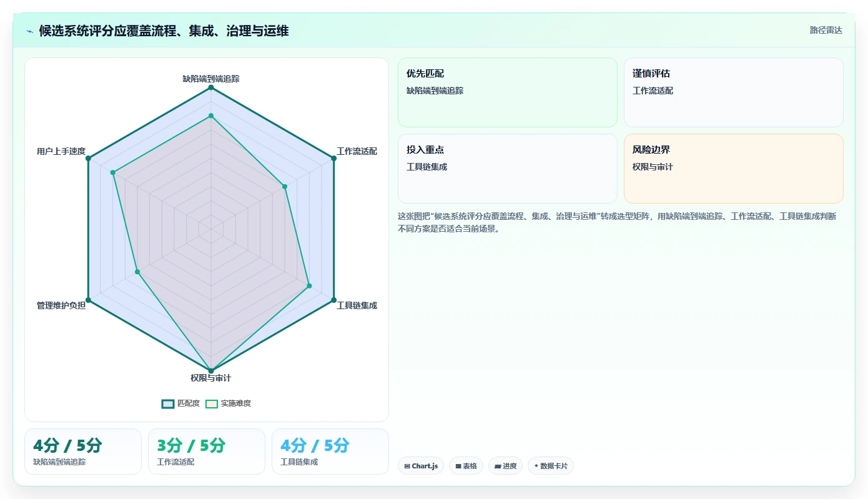Select the 路径雷达 label in header
Screen dimensions: 868x499
826,30
